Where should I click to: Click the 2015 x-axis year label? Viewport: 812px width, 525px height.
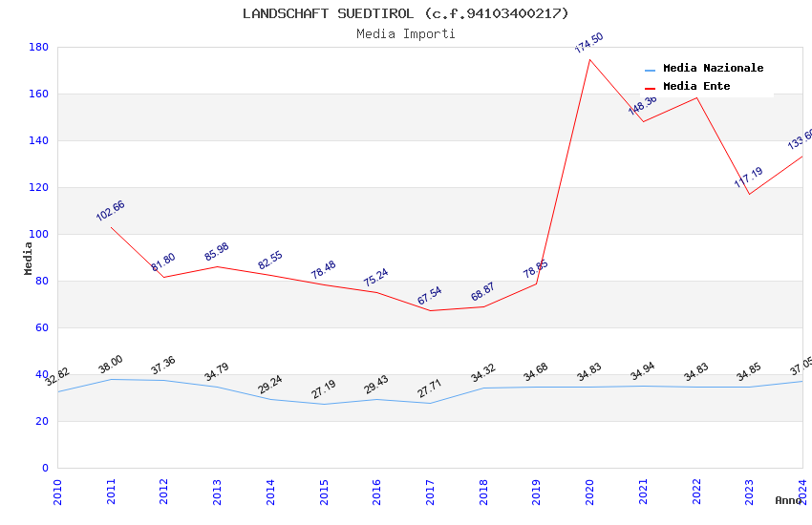(324, 492)
